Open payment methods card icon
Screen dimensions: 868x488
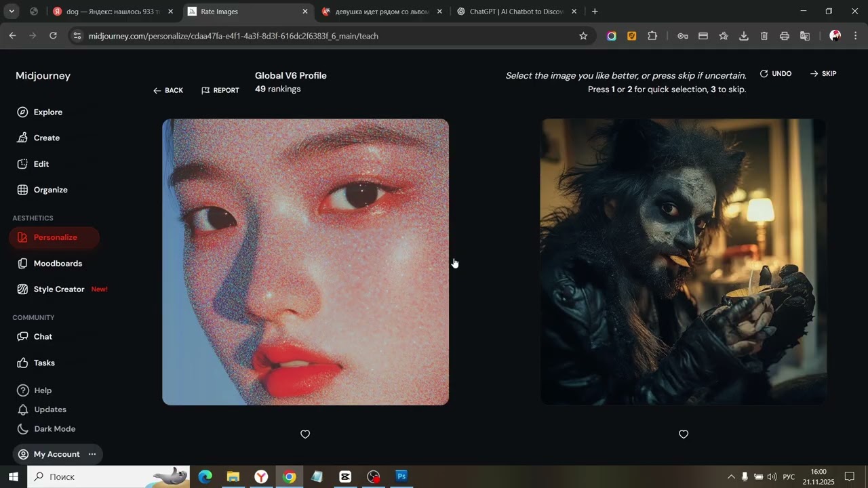tap(703, 36)
